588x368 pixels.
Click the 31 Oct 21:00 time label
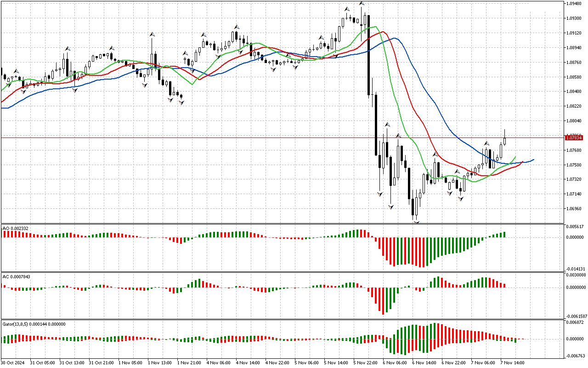pyautogui.click(x=101, y=363)
